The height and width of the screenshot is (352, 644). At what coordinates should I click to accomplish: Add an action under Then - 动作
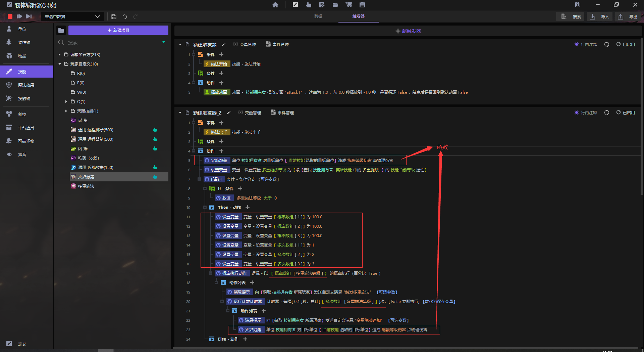pyautogui.click(x=248, y=207)
